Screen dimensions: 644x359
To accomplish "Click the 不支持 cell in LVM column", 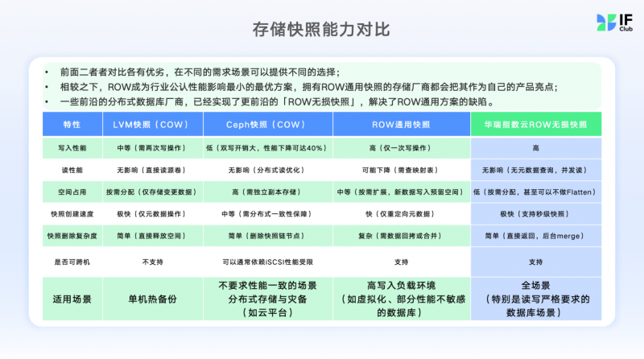I will pos(153,262).
